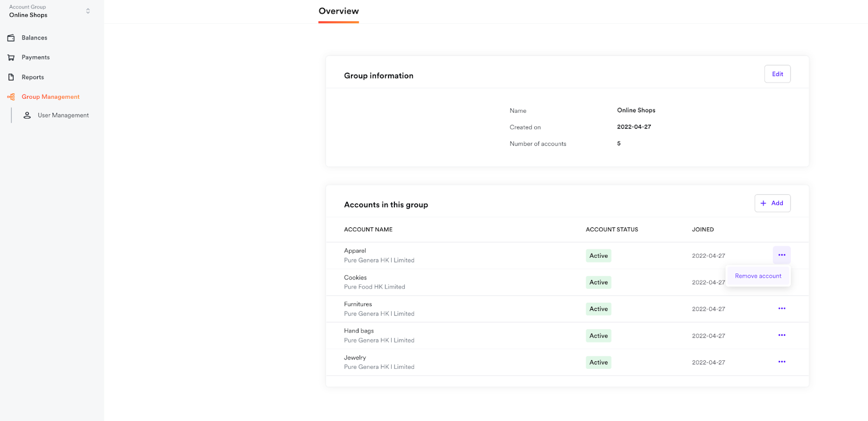
Task: Close the Apparel row options menu button
Action: tap(781, 255)
